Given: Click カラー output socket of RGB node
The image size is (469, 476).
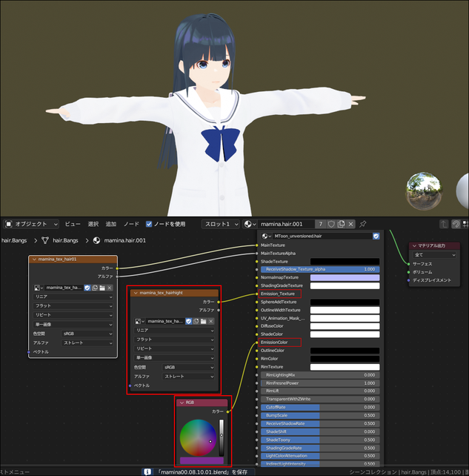Looking at the screenshot, I should coord(227,411).
